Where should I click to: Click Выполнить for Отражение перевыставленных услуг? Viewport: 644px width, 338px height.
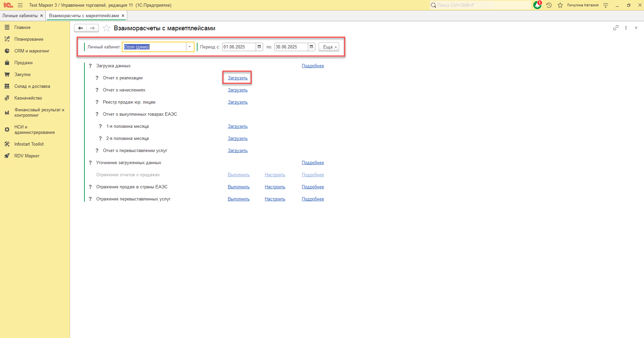(x=239, y=199)
